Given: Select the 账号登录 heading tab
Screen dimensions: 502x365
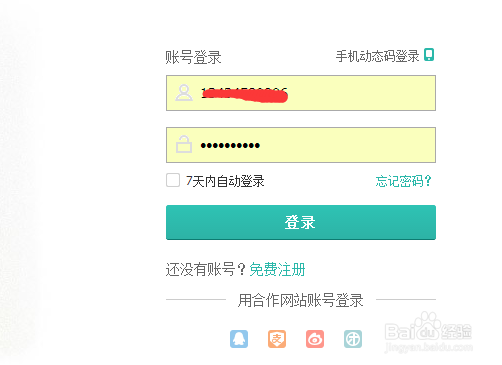Looking at the screenshot, I should pyautogui.click(x=193, y=57).
